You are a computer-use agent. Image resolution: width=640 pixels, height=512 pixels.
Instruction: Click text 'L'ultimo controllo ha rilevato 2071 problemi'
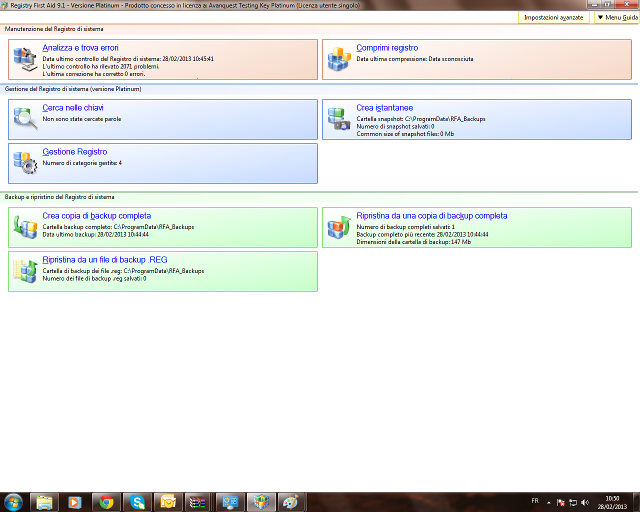pyautogui.click(x=101, y=67)
